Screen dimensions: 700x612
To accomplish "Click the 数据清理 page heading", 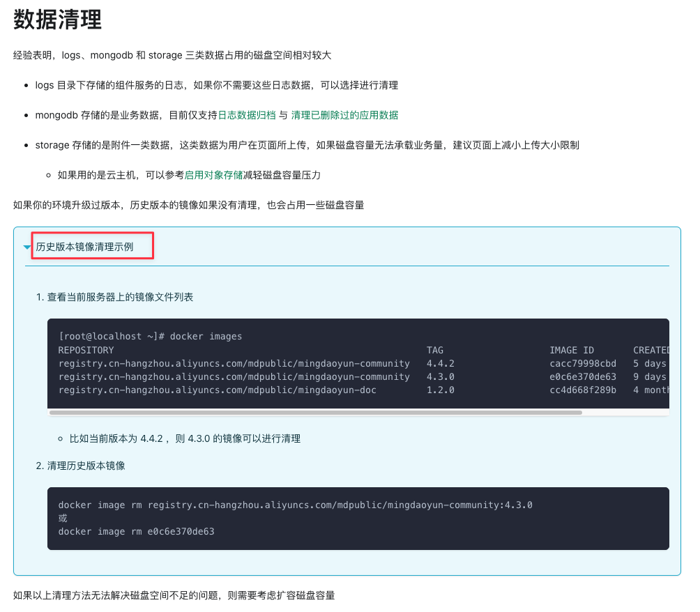I will click(x=58, y=20).
